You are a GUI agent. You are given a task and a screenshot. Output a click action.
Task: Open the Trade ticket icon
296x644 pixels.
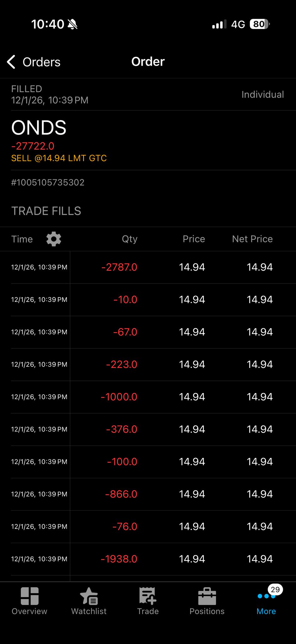pyautogui.click(x=148, y=596)
